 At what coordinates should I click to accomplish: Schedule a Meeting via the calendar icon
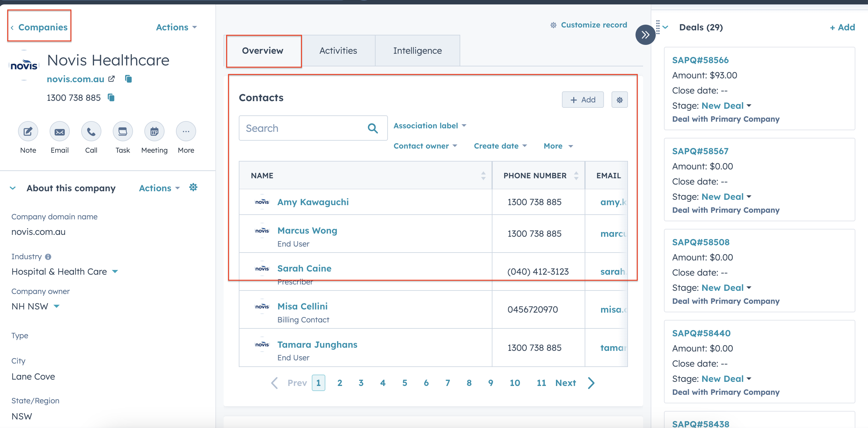(154, 131)
